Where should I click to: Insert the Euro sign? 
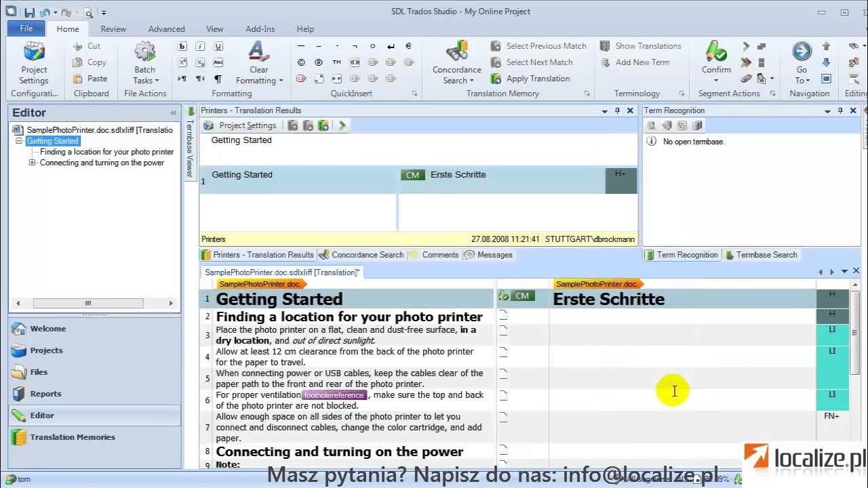tap(408, 46)
